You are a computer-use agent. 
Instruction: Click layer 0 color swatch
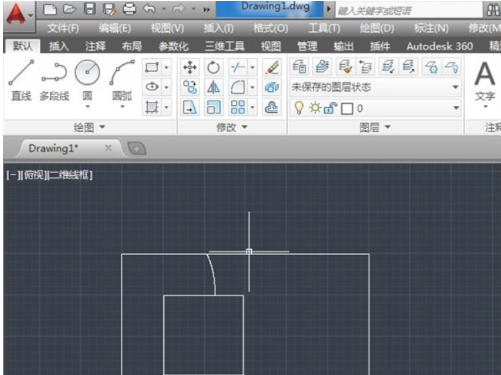(x=347, y=109)
